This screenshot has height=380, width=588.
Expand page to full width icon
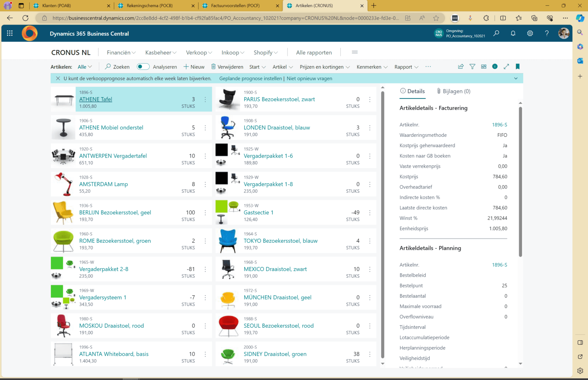click(506, 66)
